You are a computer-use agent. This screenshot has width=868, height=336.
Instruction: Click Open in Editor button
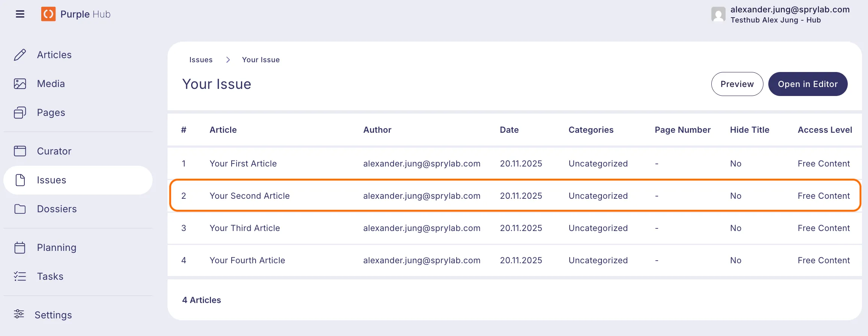pos(808,84)
